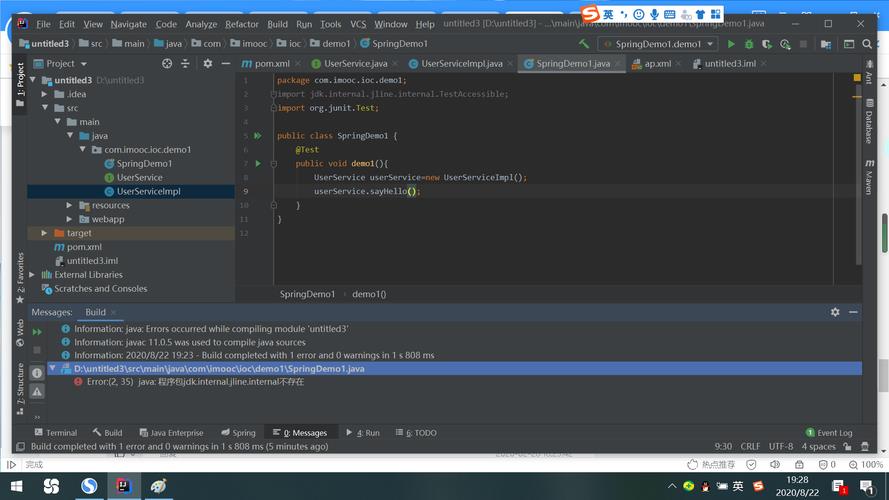Expand the target folder in project tree

pyautogui.click(x=45, y=233)
